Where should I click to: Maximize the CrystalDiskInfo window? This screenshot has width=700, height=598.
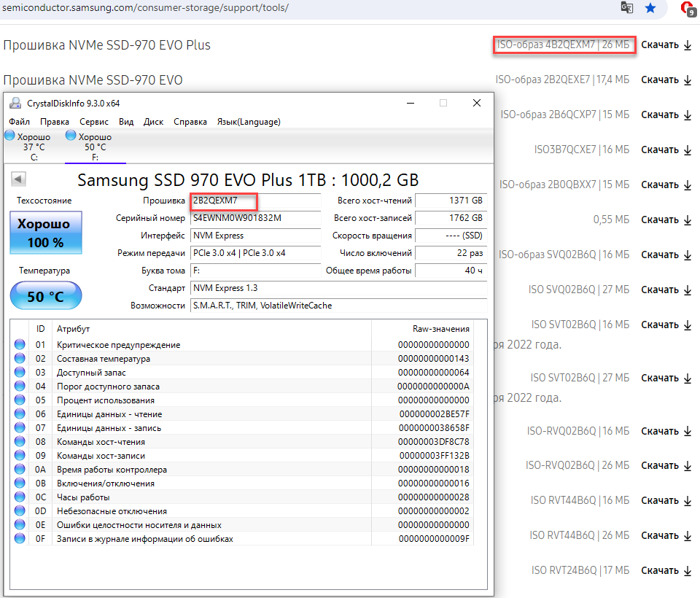(x=443, y=103)
